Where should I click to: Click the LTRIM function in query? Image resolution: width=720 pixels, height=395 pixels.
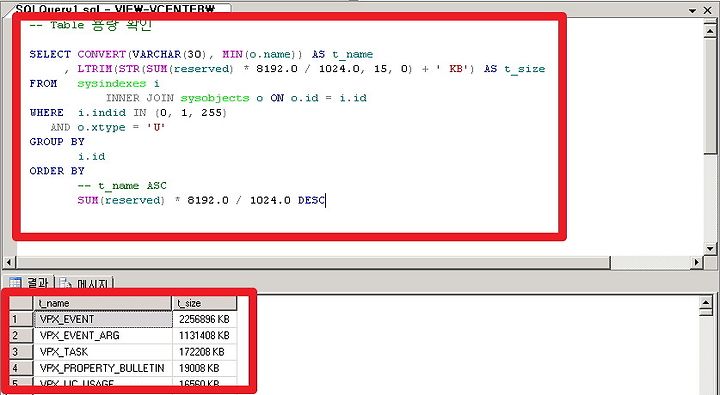tap(94, 69)
